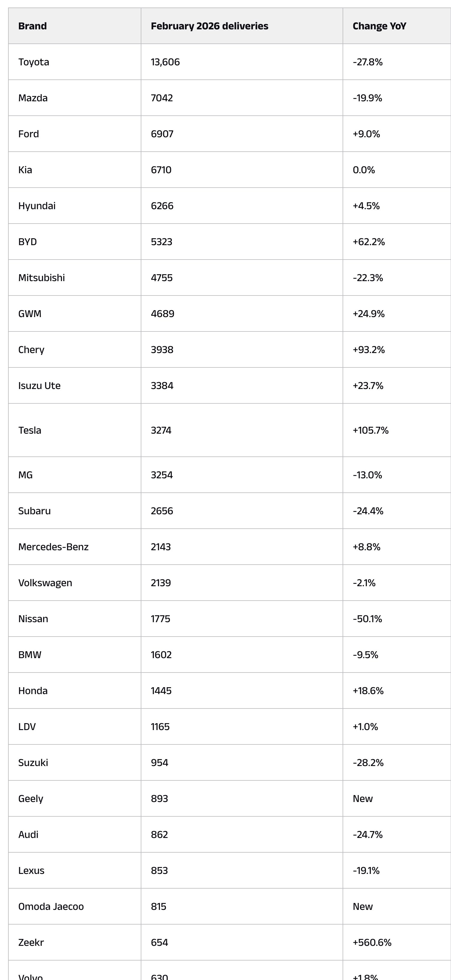This screenshot has height=980, width=451.
Task: Select Zeekr's +560.6% change value
Action: click(x=372, y=942)
